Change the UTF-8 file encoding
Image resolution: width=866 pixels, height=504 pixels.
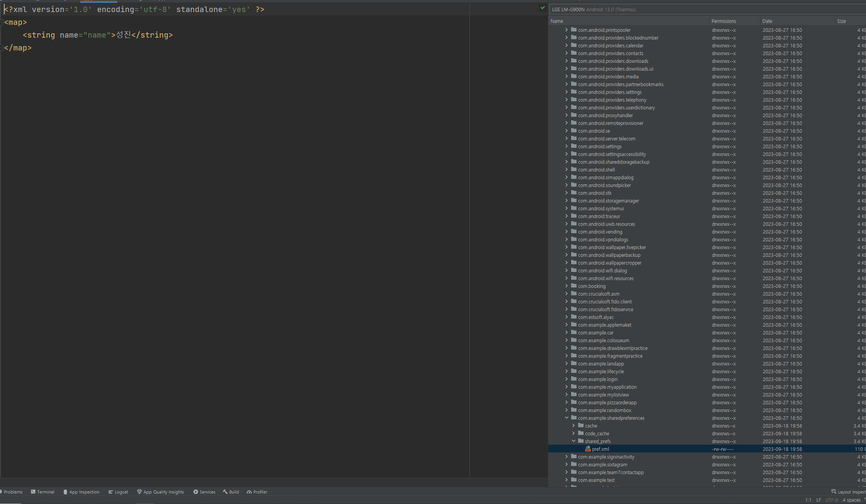coord(832,500)
